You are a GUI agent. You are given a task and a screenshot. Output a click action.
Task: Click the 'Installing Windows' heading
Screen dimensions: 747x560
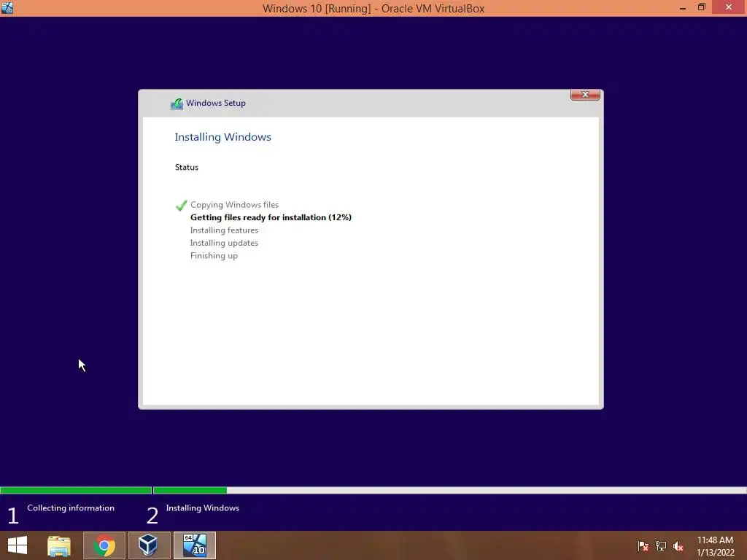[222, 137]
